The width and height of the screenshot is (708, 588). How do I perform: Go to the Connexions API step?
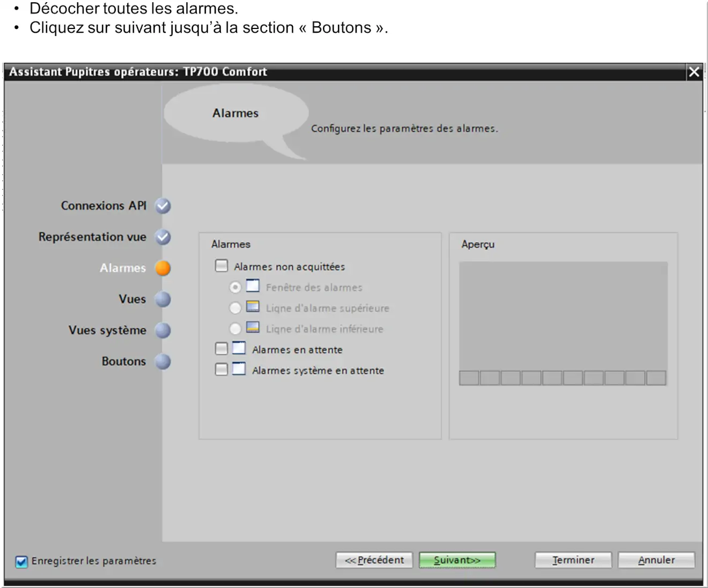point(104,205)
